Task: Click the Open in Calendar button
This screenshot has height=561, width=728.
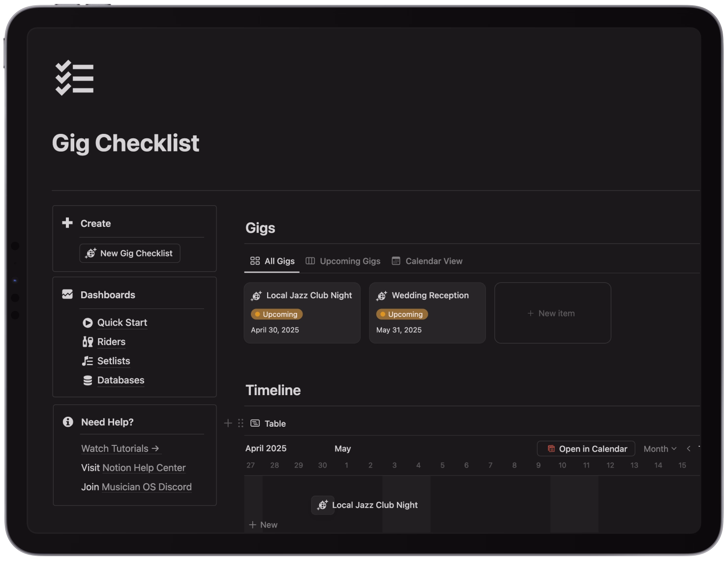Action: [x=586, y=449]
